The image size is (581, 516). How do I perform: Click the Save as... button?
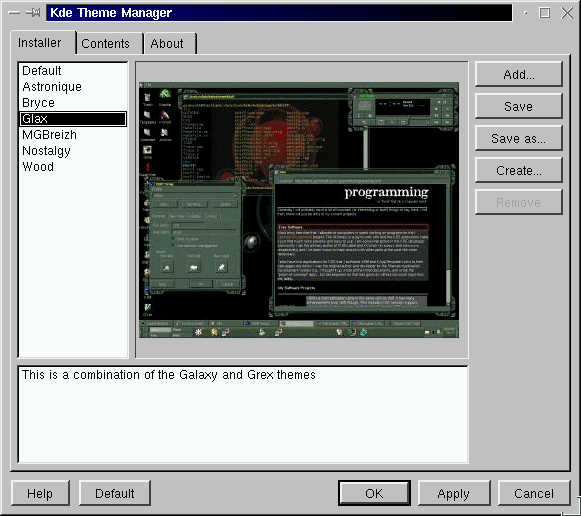519,139
